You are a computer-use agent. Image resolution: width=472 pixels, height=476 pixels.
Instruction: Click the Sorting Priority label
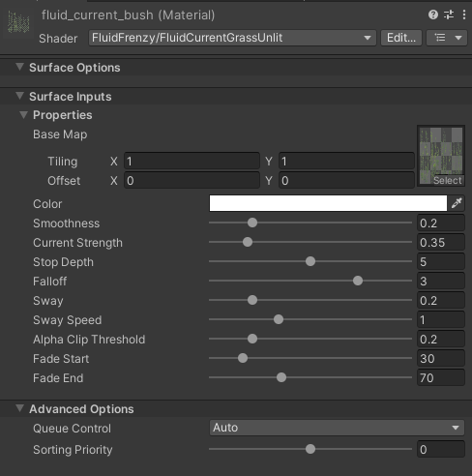73,450
